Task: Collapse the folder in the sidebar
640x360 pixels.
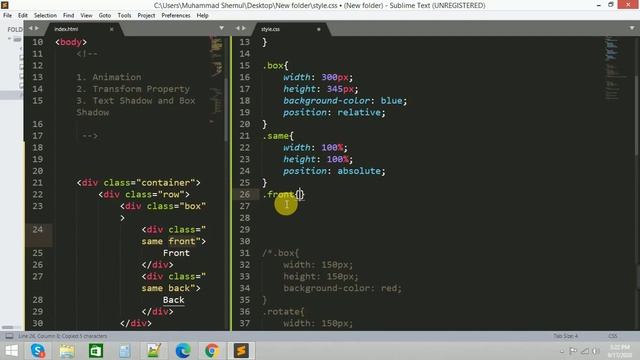Action: [x=9, y=39]
